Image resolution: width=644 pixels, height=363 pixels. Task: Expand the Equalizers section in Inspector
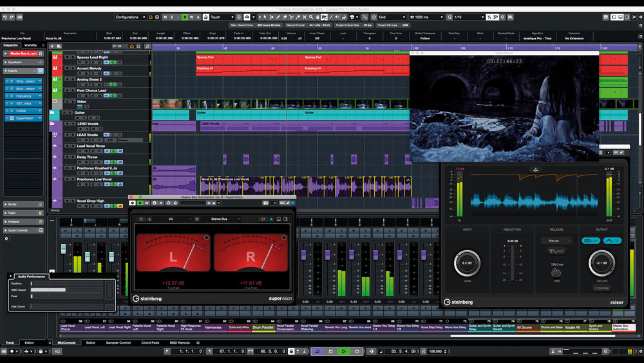pyautogui.click(x=23, y=62)
